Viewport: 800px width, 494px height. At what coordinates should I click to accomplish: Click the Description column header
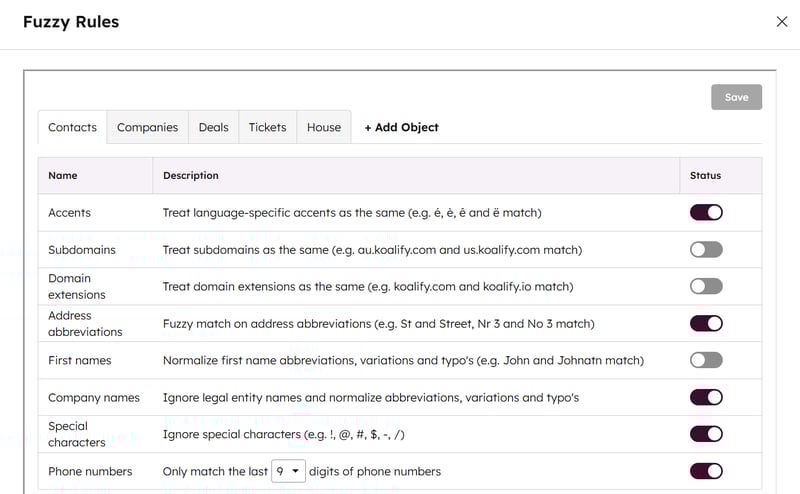point(191,175)
